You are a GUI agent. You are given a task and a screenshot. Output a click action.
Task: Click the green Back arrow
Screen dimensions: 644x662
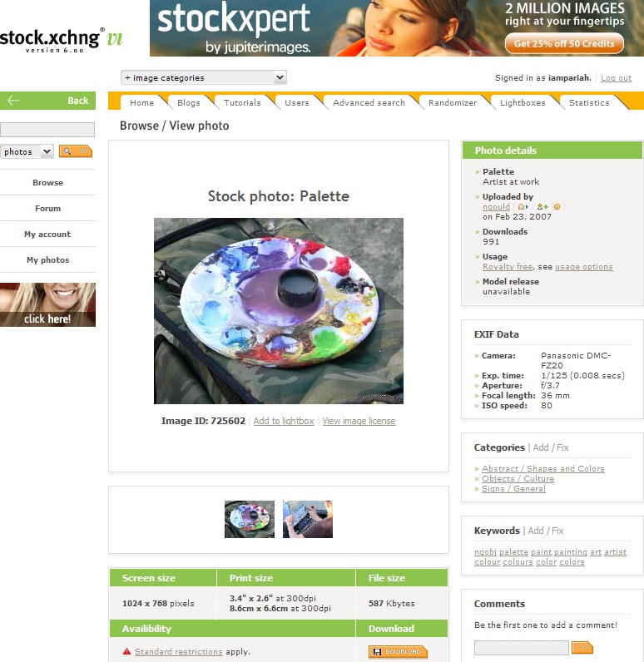tap(47, 101)
